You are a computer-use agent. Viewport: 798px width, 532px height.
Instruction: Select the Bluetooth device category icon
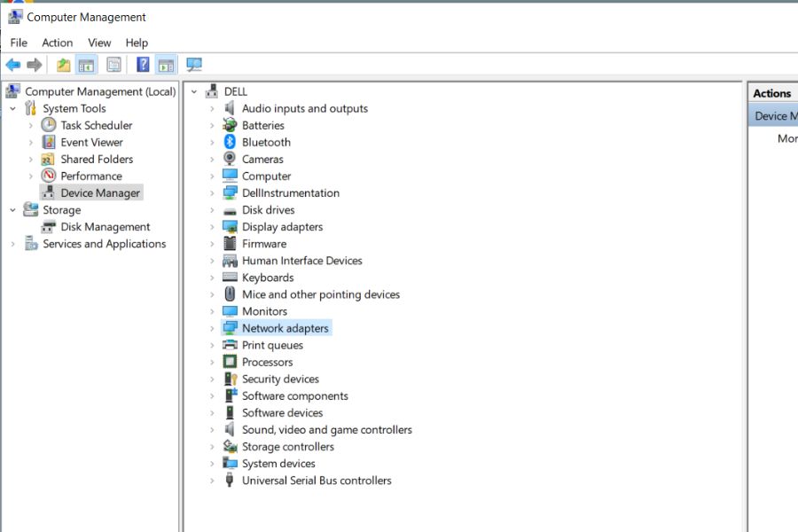click(x=230, y=142)
